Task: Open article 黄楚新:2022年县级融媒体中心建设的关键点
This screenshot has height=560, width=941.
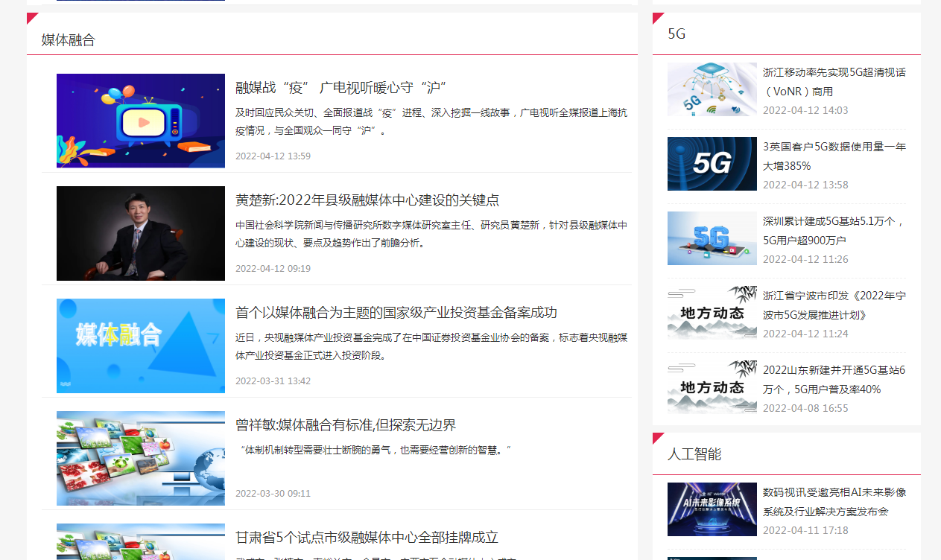Action: 367,200
